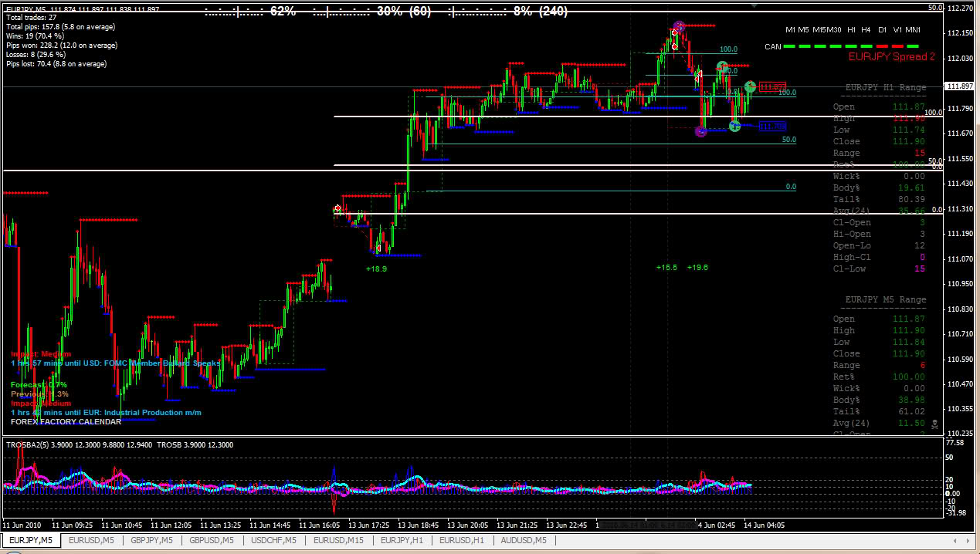Click the '+19.6' pips label

click(x=697, y=267)
